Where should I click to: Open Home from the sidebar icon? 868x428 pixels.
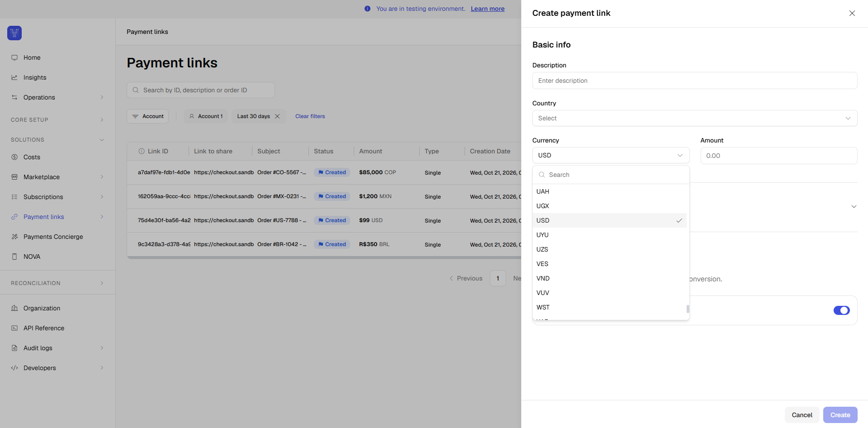pos(14,57)
